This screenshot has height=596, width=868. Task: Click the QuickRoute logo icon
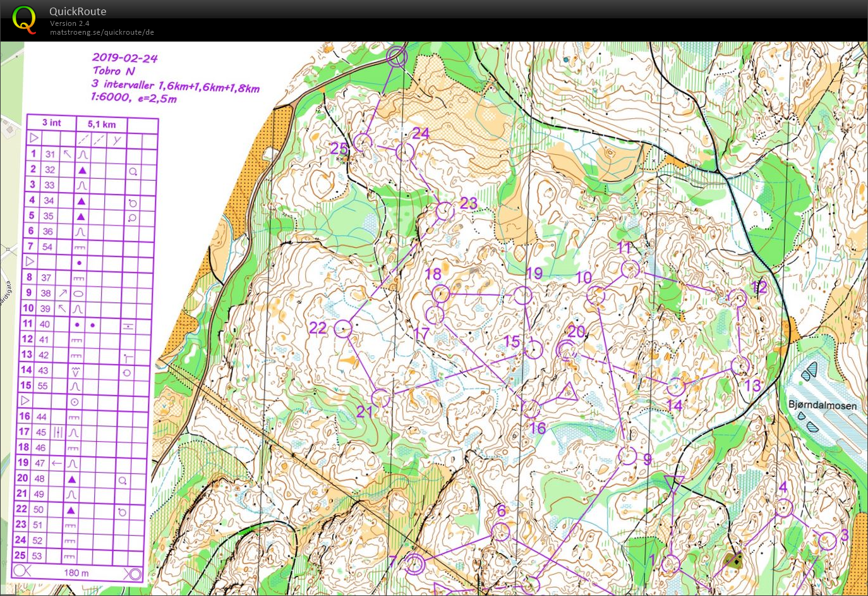click(24, 20)
